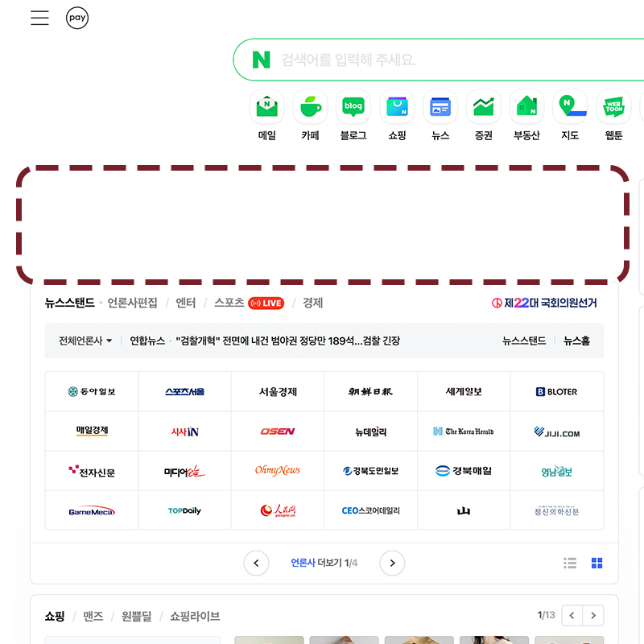The width and height of the screenshot is (644, 644).
Task: Open the 연합뉴스 source link
Action: [147, 341]
